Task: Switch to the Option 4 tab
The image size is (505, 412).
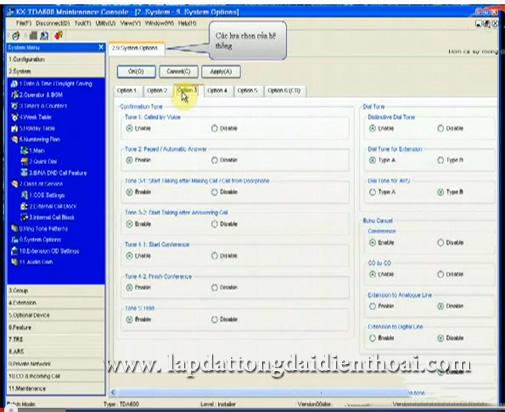Action: 217,91
